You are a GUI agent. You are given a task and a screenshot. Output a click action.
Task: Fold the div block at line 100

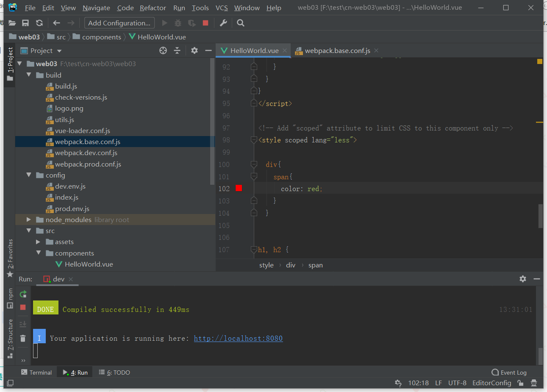tap(254, 164)
